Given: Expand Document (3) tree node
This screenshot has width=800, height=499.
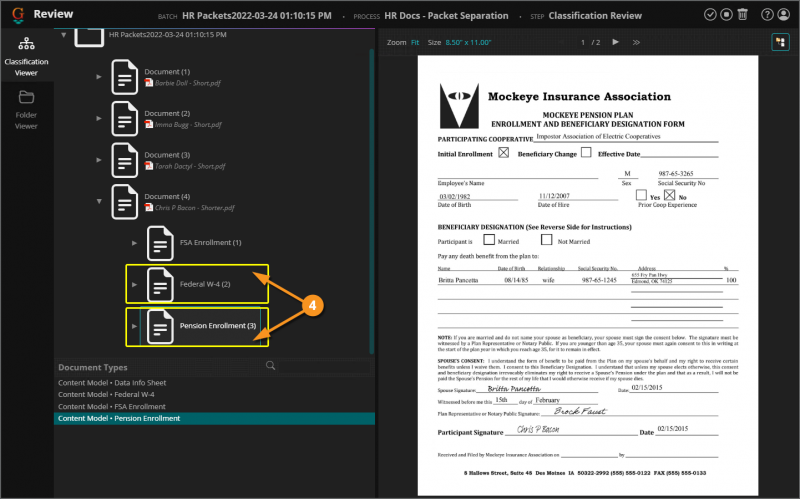Looking at the screenshot, I should click(x=98, y=160).
